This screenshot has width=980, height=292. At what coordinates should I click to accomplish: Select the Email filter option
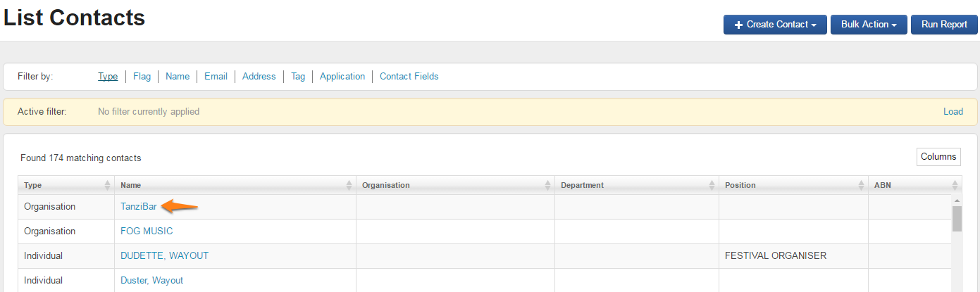click(x=216, y=76)
